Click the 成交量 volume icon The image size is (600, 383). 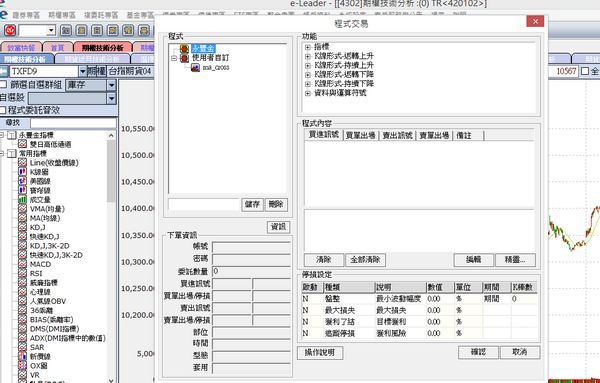click(x=23, y=199)
